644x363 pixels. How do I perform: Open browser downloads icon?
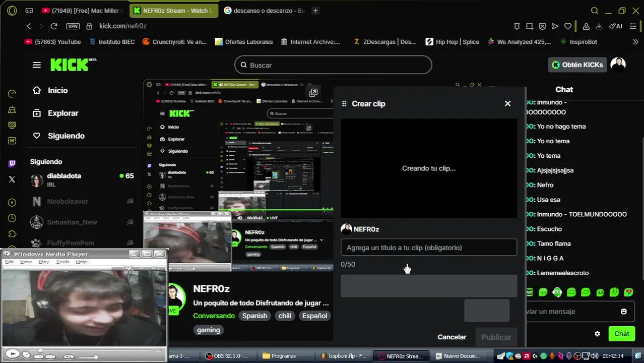tap(599, 26)
